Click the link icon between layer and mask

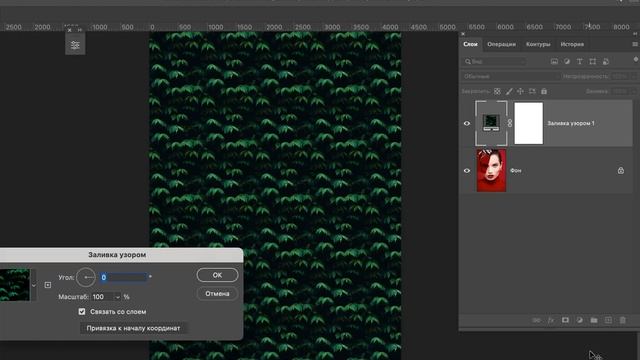[x=510, y=123]
